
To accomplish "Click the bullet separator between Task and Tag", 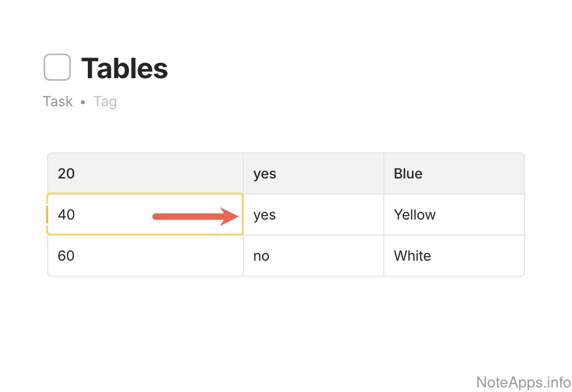I will tap(83, 102).
